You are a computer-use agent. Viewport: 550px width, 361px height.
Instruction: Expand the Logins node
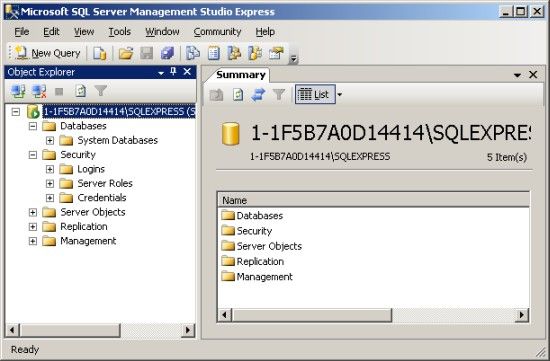click(50, 169)
